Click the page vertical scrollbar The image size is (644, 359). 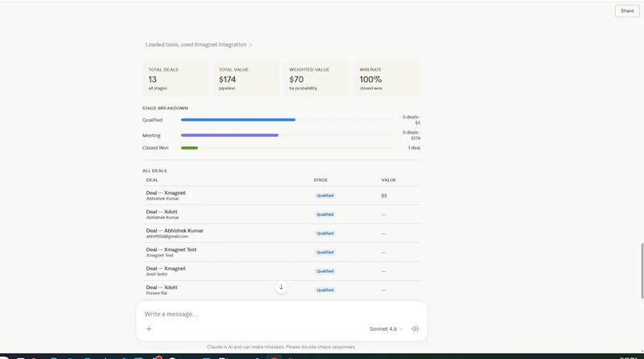pyautogui.click(x=642, y=271)
